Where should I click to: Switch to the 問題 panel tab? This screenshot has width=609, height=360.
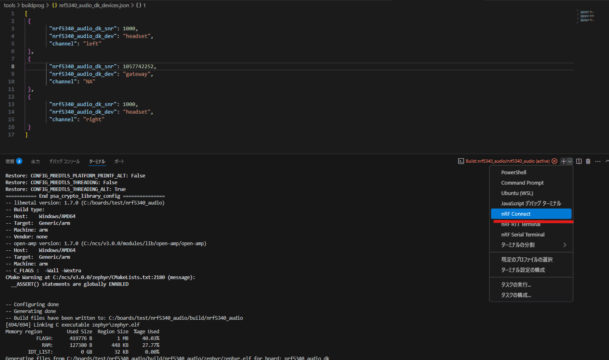pyautogui.click(x=10, y=161)
